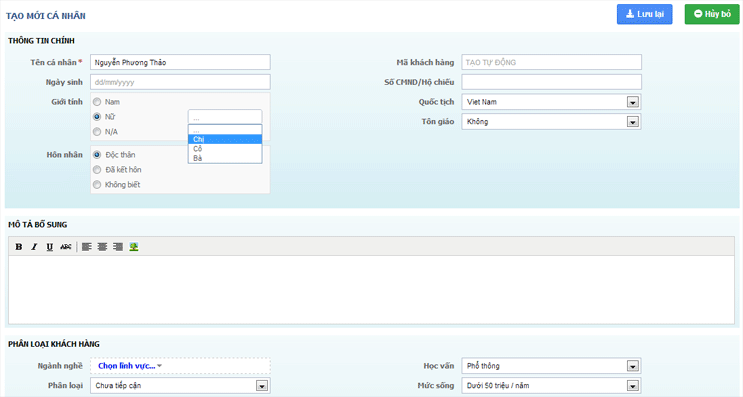Open the Học vấn dropdown
The width and height of the screenshot is (743, 397).
point(552,366)
